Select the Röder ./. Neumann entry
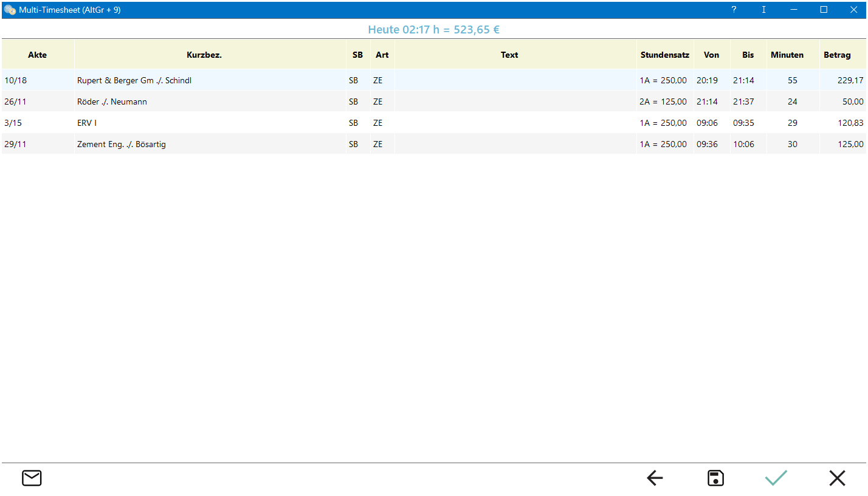This screenshot has width=868, height=496. click(112, 102)
